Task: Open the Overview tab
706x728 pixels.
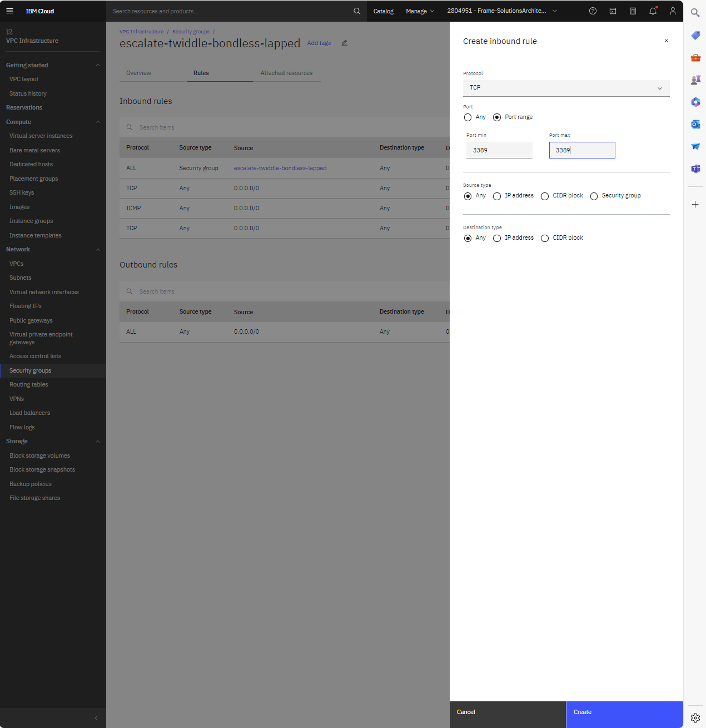Action: coord(138,73)
